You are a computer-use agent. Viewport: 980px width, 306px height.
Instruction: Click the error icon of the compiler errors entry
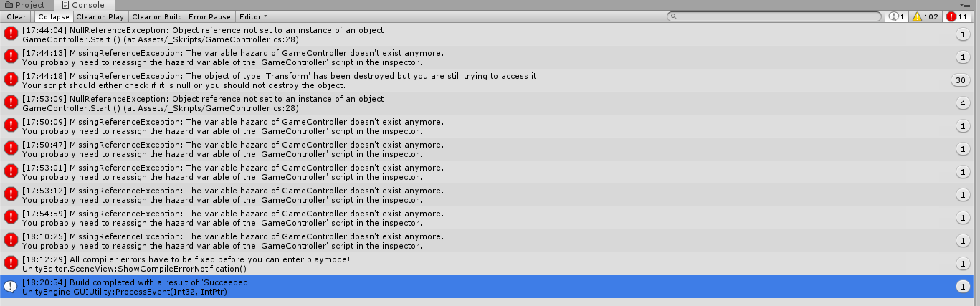point(11,263)
